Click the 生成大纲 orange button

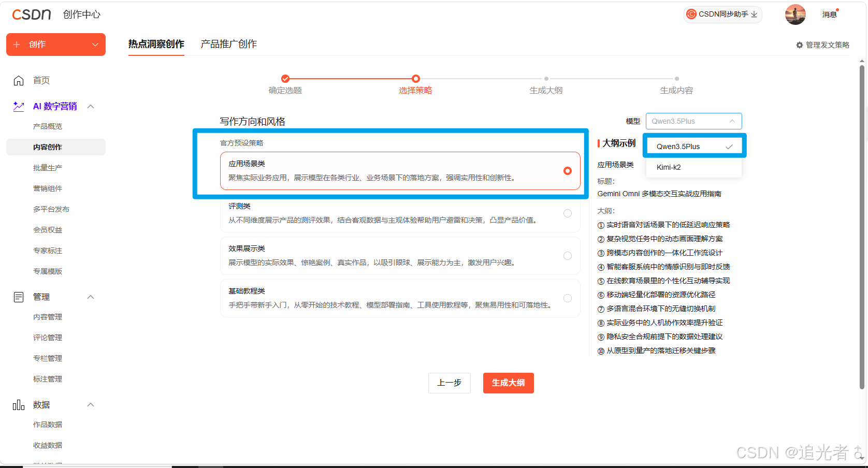(509, 383)
